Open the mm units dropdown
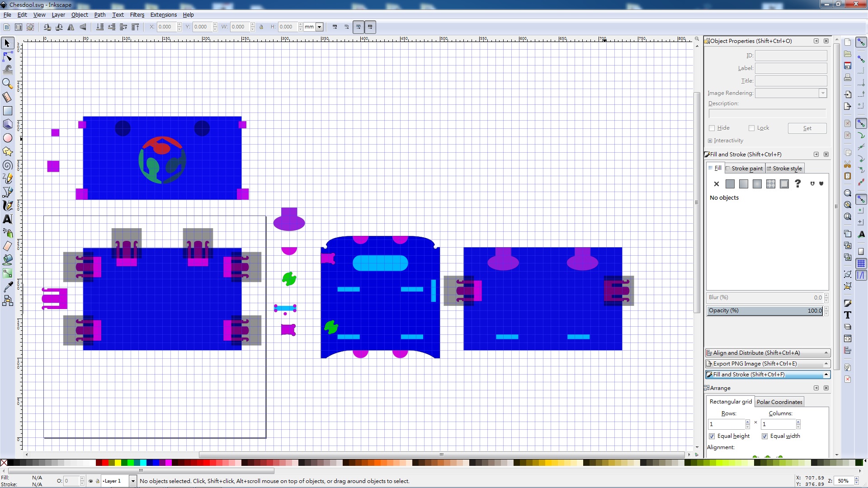Image resolution: width=868 pixels, height=488 pixels. 319,27
